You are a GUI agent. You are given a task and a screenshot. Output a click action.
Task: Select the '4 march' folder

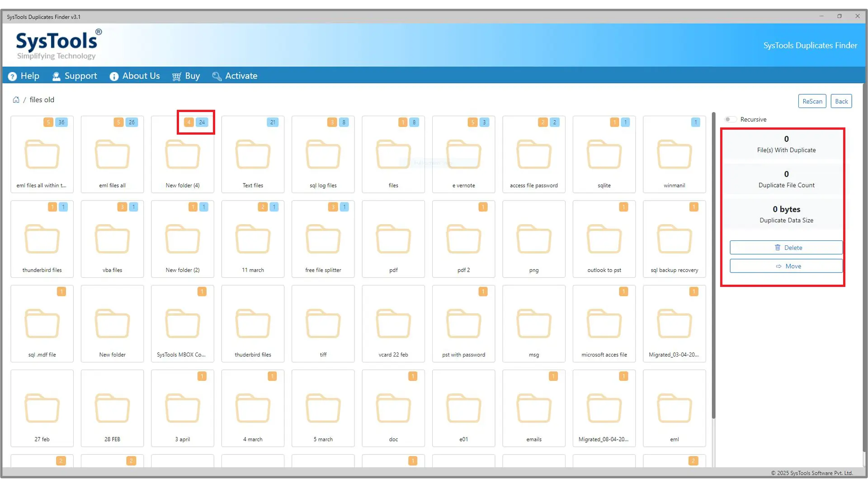(x=253, y=408)
